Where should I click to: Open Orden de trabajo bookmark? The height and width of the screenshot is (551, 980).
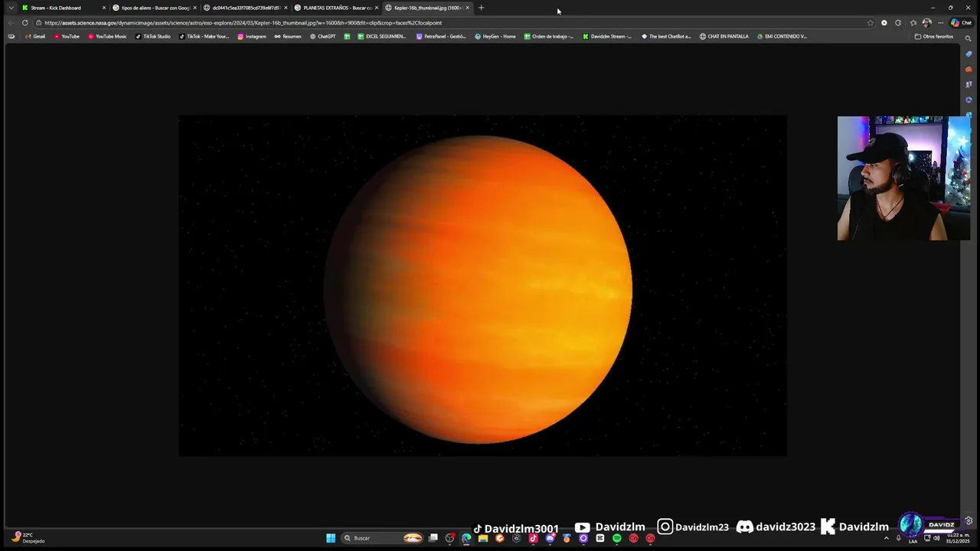(548, 36)
